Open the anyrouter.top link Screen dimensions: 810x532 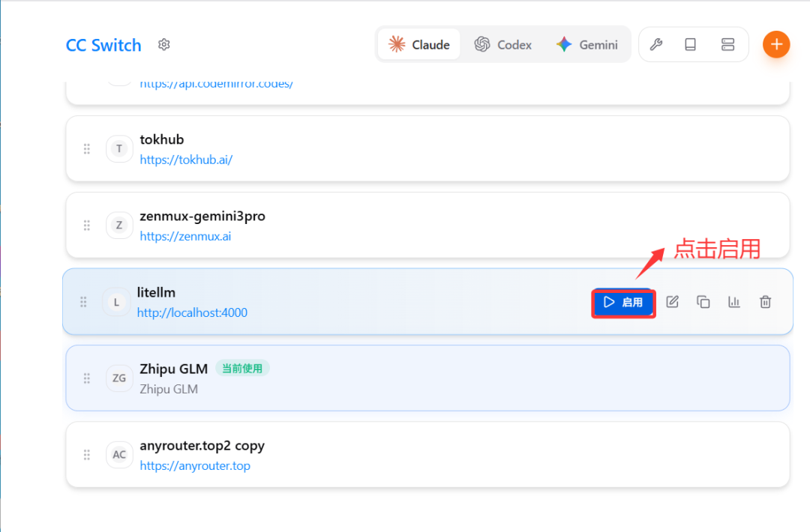click(195, 465)
